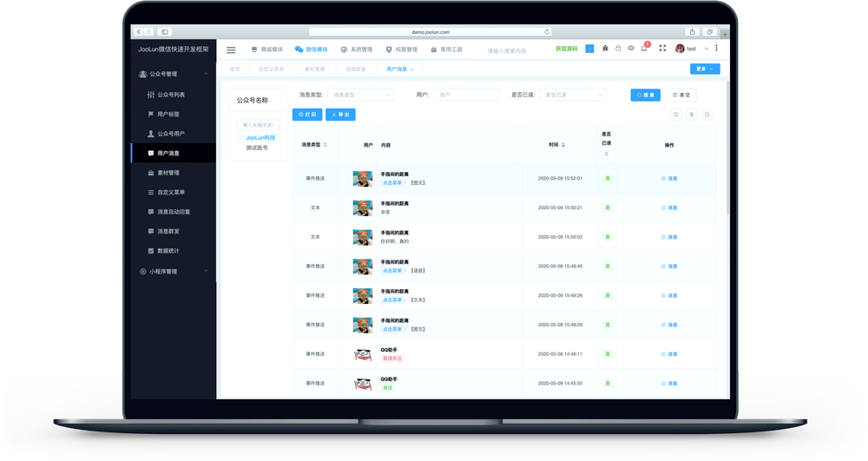Switch to the 首页 page tab
This screenshot has width=868, height=461.
click(x=234, y=69)
